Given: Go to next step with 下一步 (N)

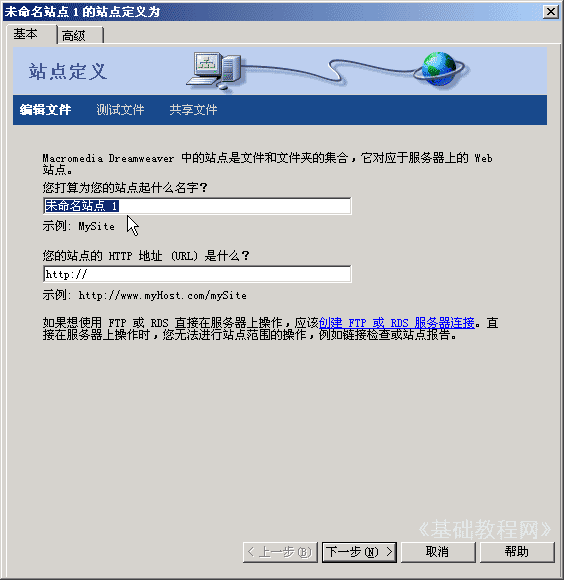Looking at the screenshot, I should pyautogui.click(x=359, y=552).
